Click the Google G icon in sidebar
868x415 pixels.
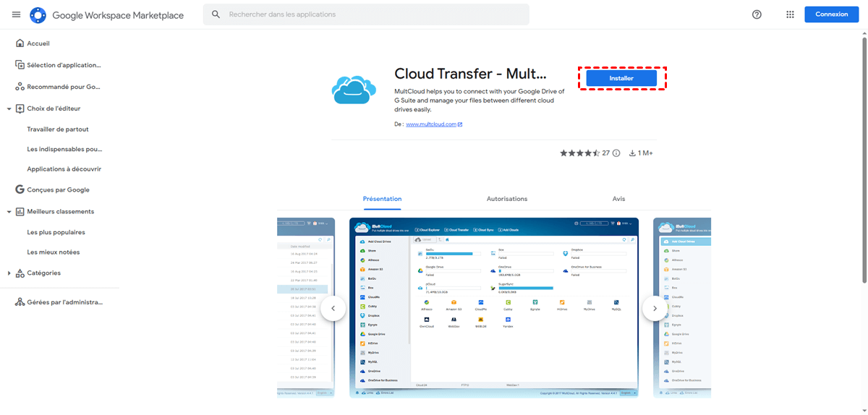(x=20, y=189)
